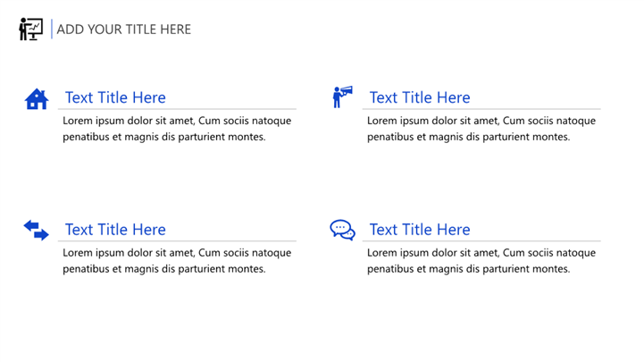Click 'Text Title Here' beside the chat bubbles
Screen dimensions: 644x362
[x=420, y=230]
